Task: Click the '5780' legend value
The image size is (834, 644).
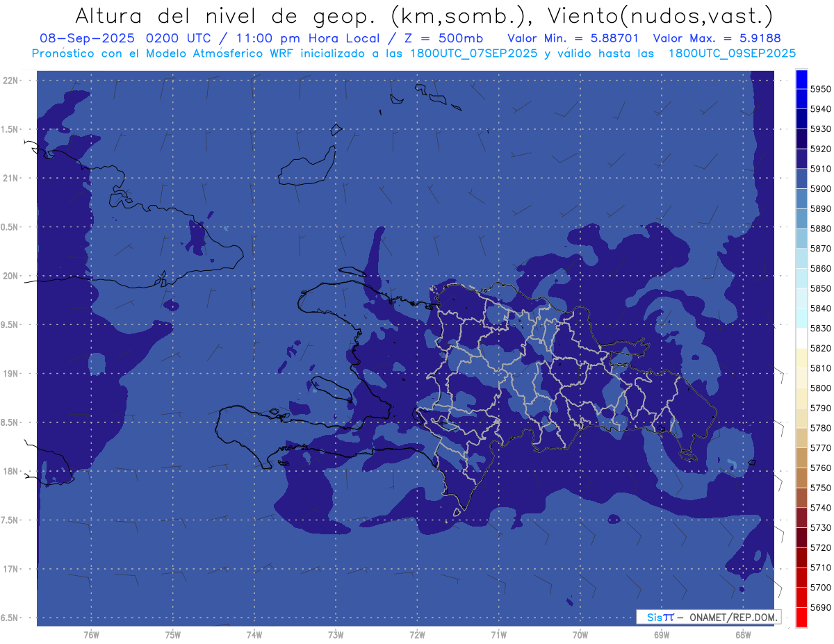Action: tap(821, 428)
